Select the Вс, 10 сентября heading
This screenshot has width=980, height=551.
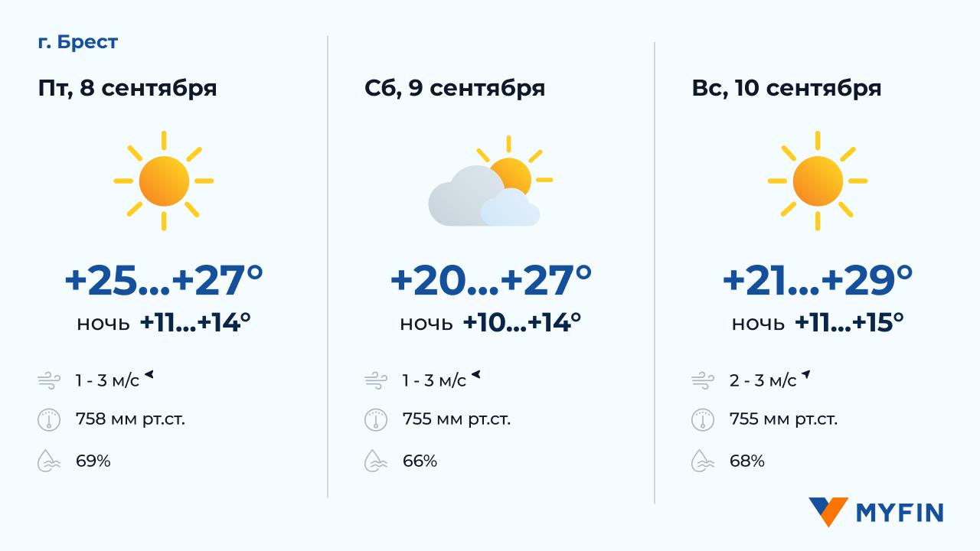[x=786, y=88]
